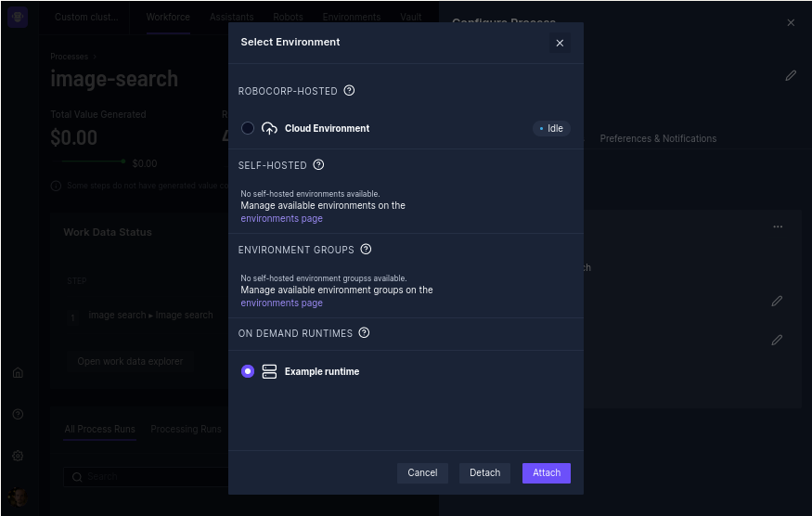Open environments page link under Self-Hosted
This screenshot has height=516, width=812.
[x=282, y=219]
